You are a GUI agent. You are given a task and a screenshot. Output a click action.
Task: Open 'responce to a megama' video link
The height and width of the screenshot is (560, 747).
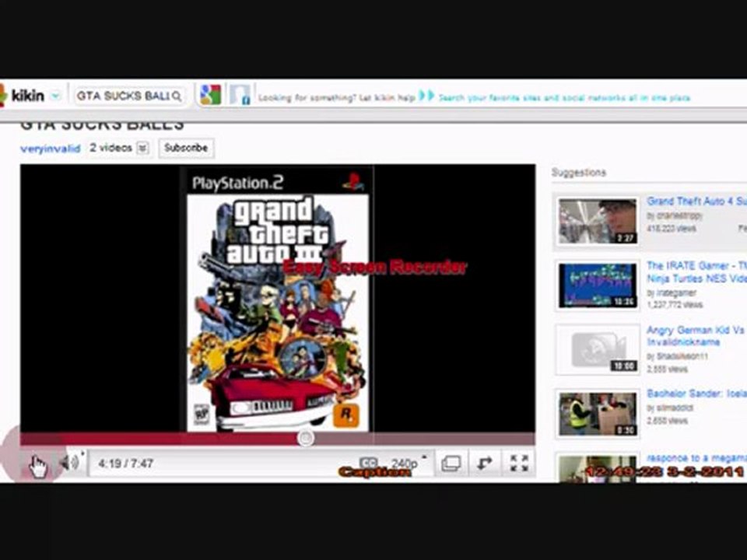[x=696, y=458]
